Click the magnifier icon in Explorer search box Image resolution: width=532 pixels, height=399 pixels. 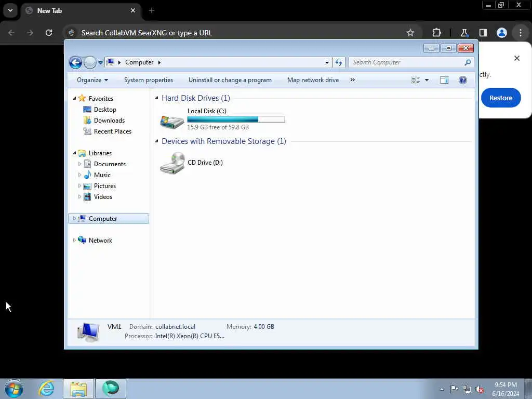coord(468,62)
